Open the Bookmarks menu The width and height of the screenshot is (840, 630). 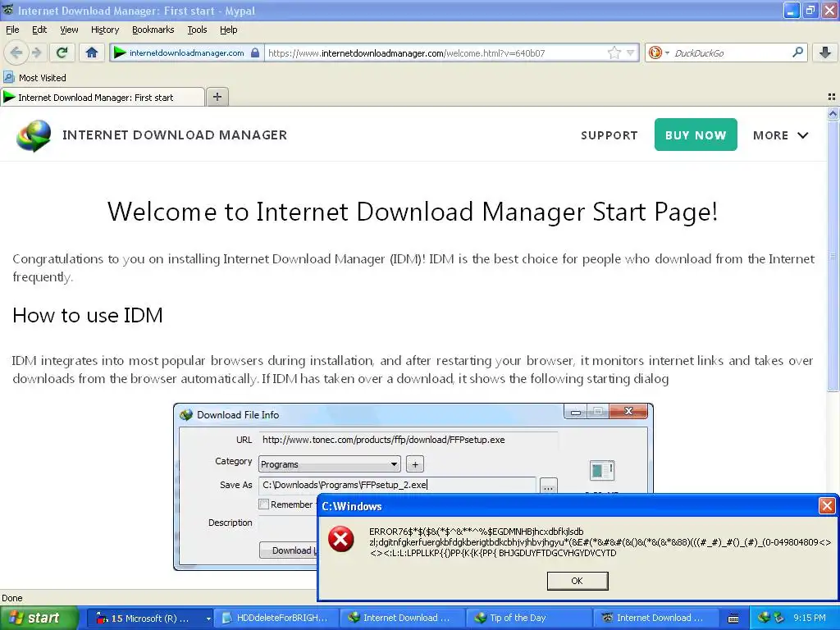[x=153, y=30]
